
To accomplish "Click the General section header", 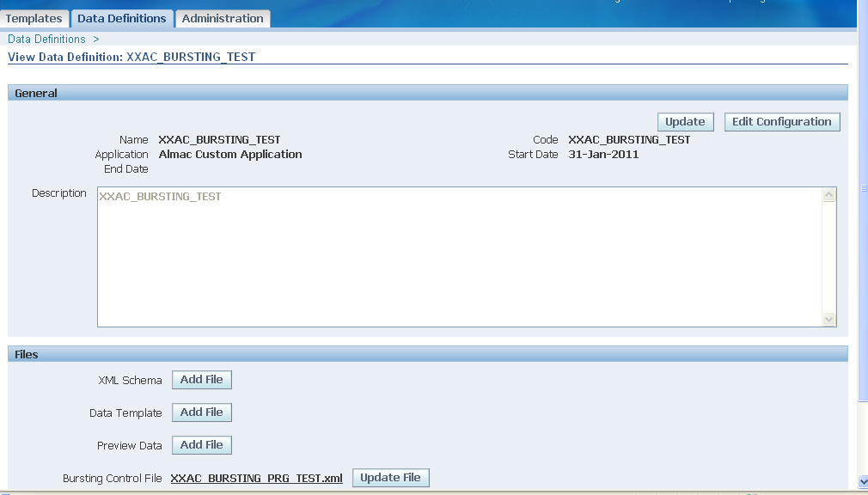I will (x=428, y=93).
